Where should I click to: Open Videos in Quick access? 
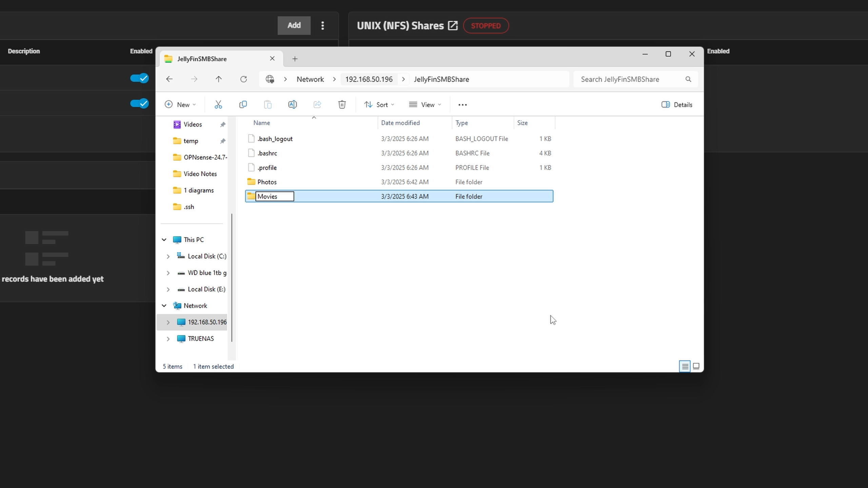[193, 125]
